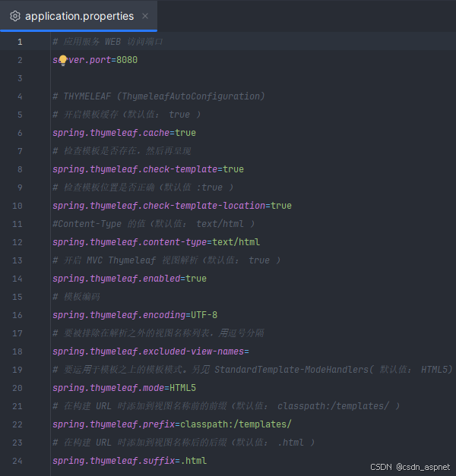
Task: Click the gear icon on application.properties tab
Action: [x=15, y=16]
